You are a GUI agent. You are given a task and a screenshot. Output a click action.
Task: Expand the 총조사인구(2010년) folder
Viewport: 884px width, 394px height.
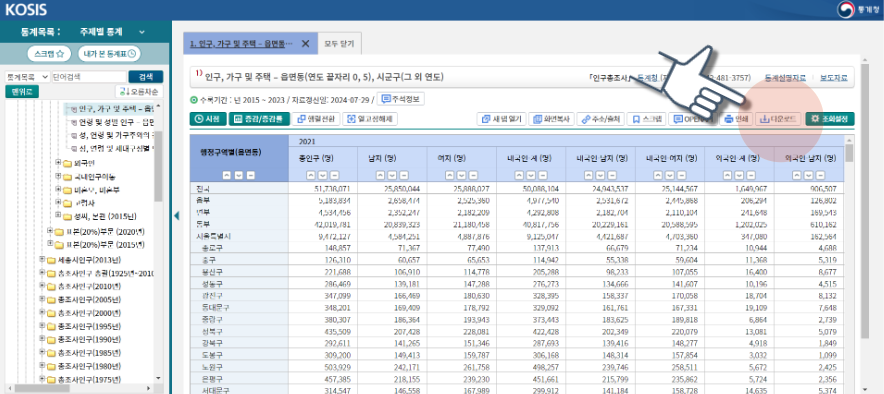click(x=42, y=286)
